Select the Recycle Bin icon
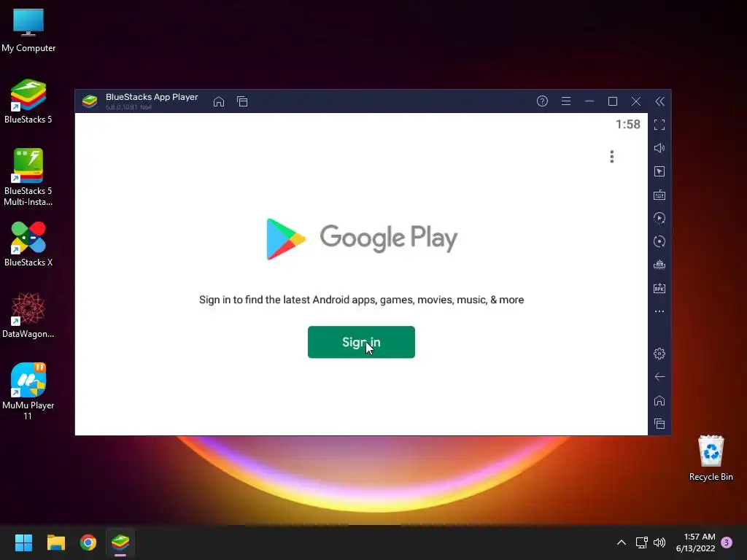747x560 pixels. tap(711, 458)
